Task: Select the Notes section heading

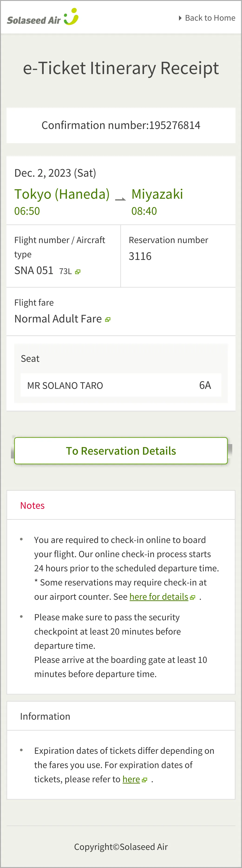Action: coord(32,505)
